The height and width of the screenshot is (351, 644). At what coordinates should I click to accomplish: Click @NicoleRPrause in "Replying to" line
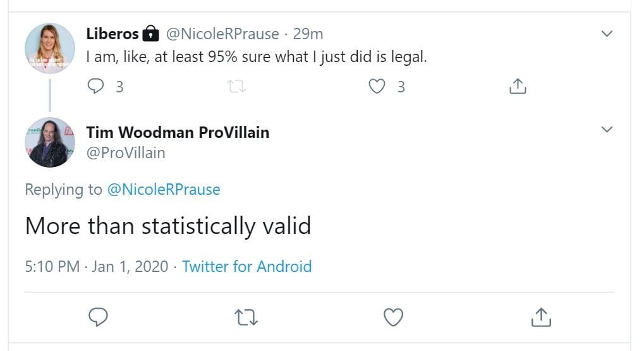[x=164, y=189]
